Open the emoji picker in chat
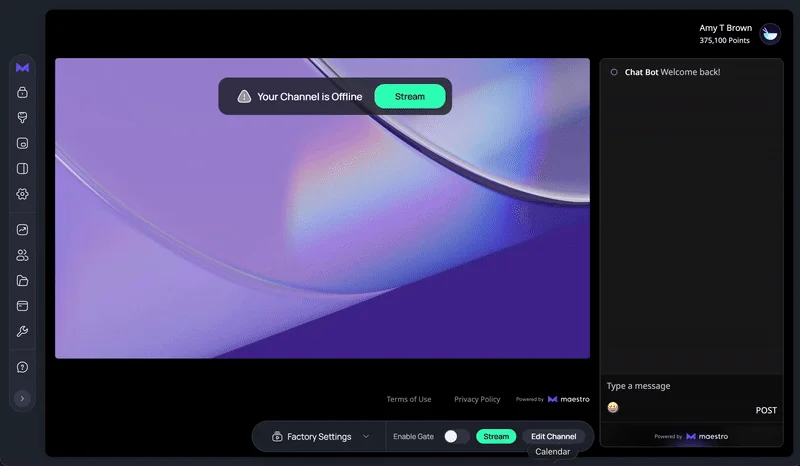 point(613,407)
